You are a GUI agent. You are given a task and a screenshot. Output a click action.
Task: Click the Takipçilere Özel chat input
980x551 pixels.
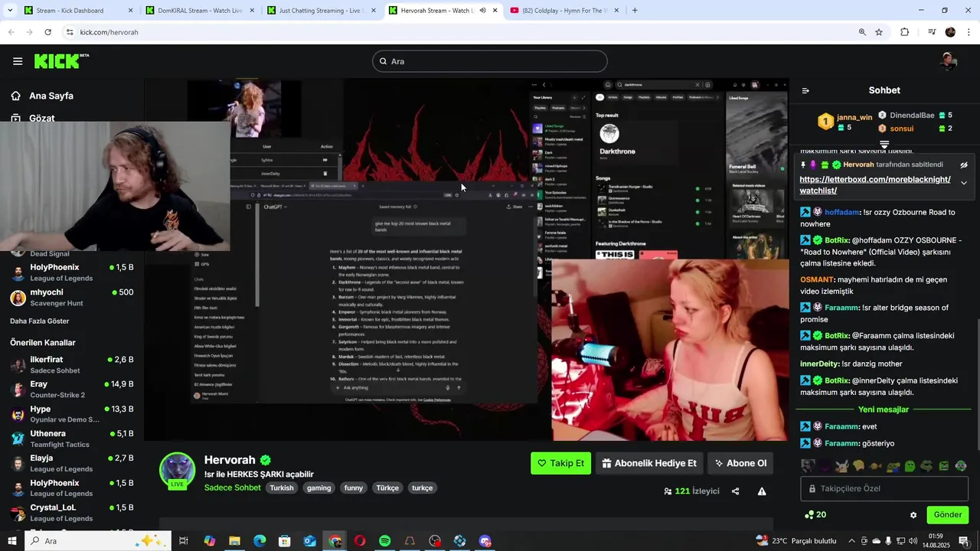click(885, 488)
